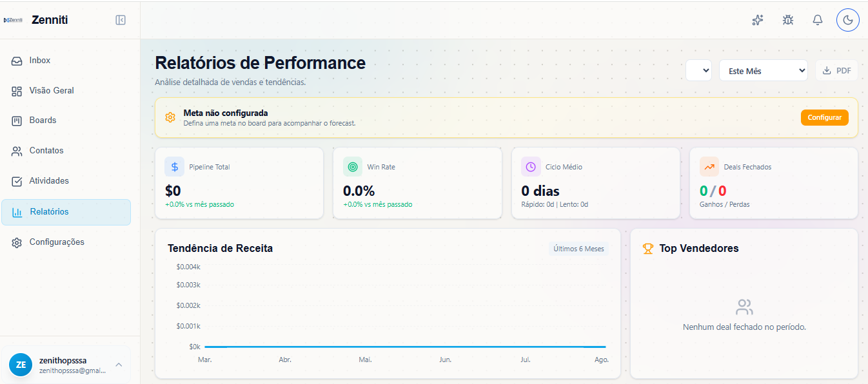Image resolution: width=868 pixels, height=384 pixels.
Task: Click the $0.004k axis label
Action: click(x=188, y=267)
